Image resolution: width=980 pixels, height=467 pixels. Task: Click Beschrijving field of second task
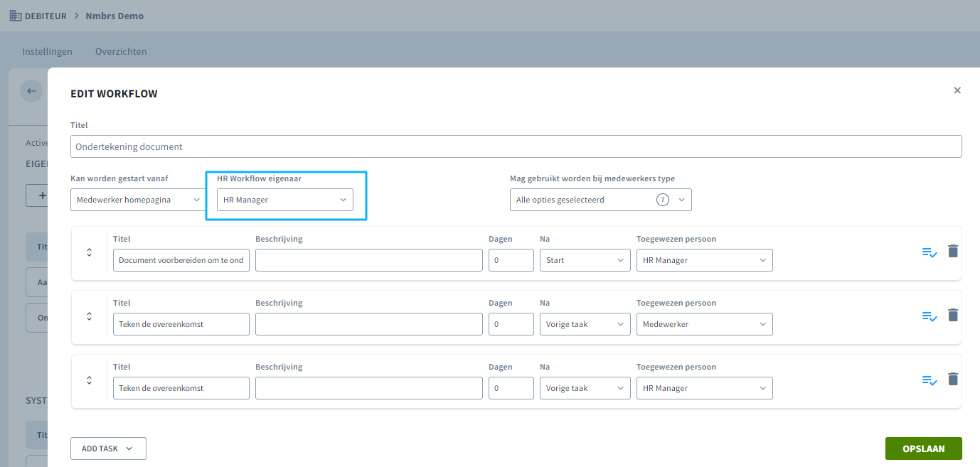(x=369, y=324)
